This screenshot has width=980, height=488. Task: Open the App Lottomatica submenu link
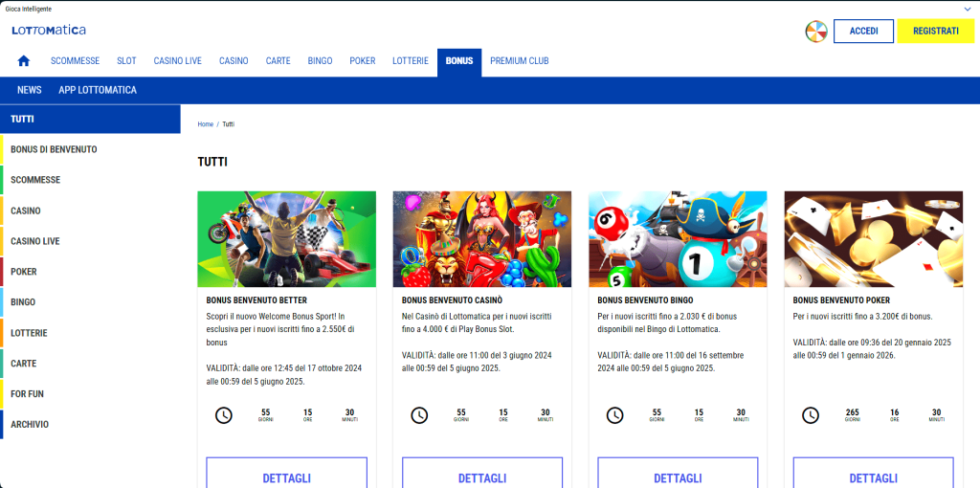[x=98, y=90]
